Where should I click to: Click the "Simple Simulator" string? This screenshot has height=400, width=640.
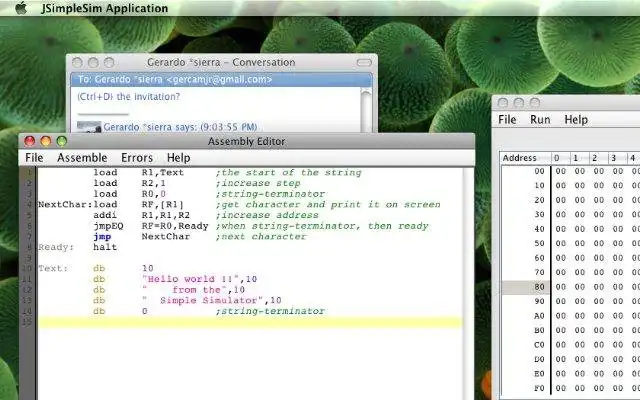(203, 300)
